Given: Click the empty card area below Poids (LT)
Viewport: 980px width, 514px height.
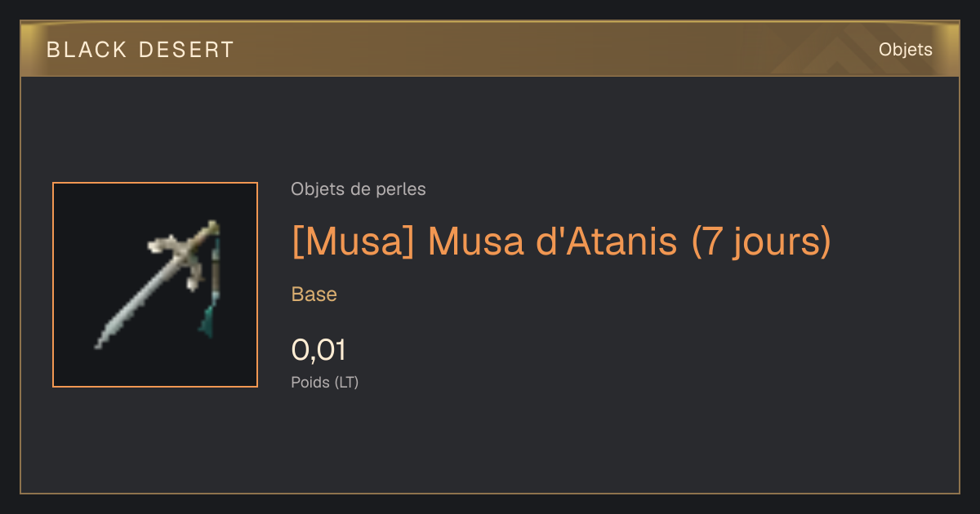Looking at the screenshot, I should 490,441.
